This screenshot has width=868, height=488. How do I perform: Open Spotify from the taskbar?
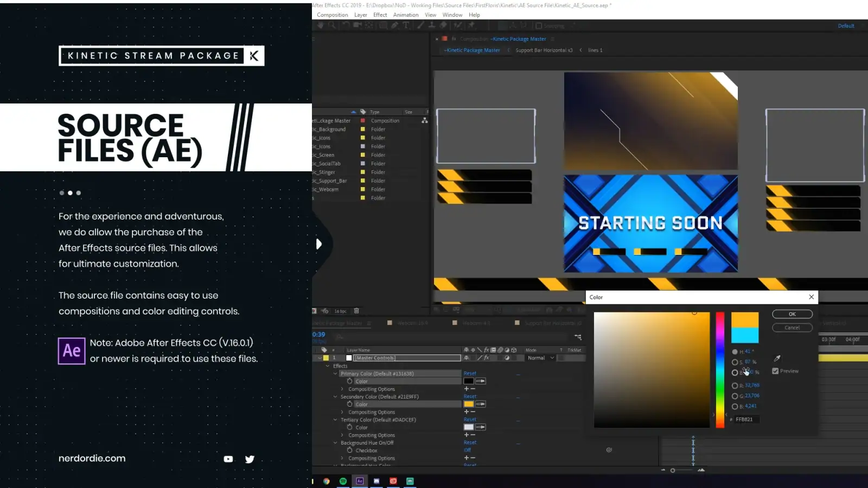(343, 481)
